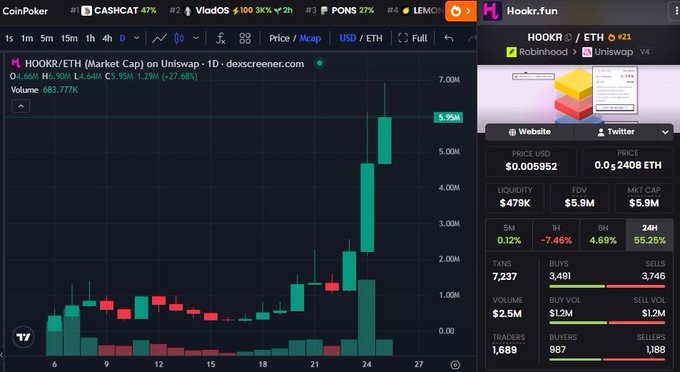Screen dimensions: 680x372
Task: Click the 5.95M current price label
Action: [448, 117]
